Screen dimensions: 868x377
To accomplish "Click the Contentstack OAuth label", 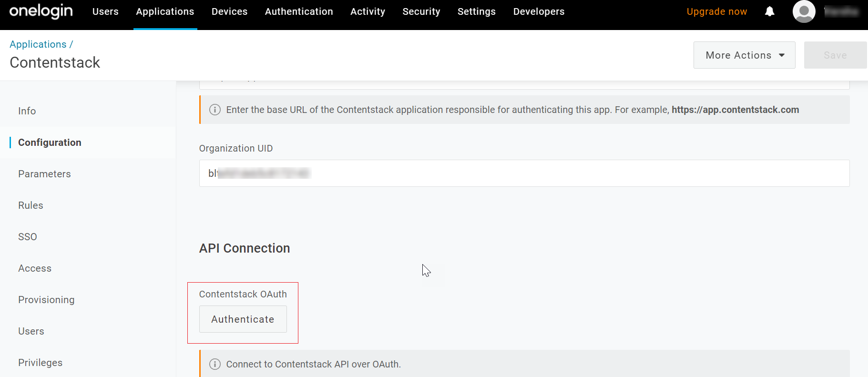I will click(243, 294).
